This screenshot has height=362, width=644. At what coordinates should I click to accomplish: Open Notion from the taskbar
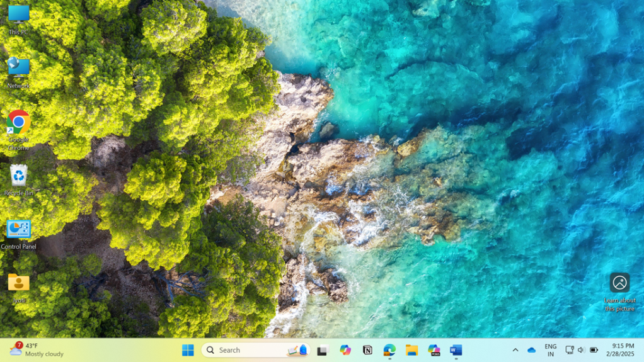[x=367, y=350]
